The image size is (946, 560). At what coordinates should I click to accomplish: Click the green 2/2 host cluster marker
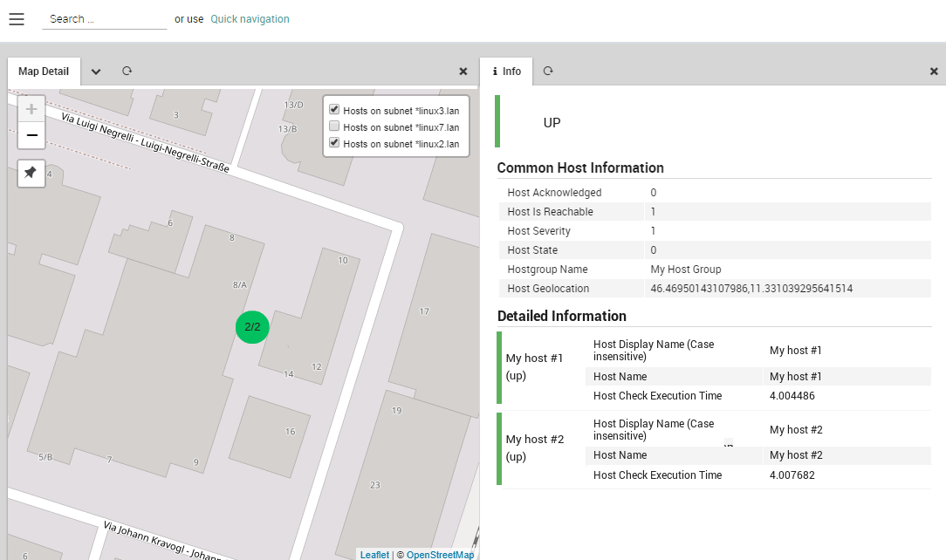252,327
